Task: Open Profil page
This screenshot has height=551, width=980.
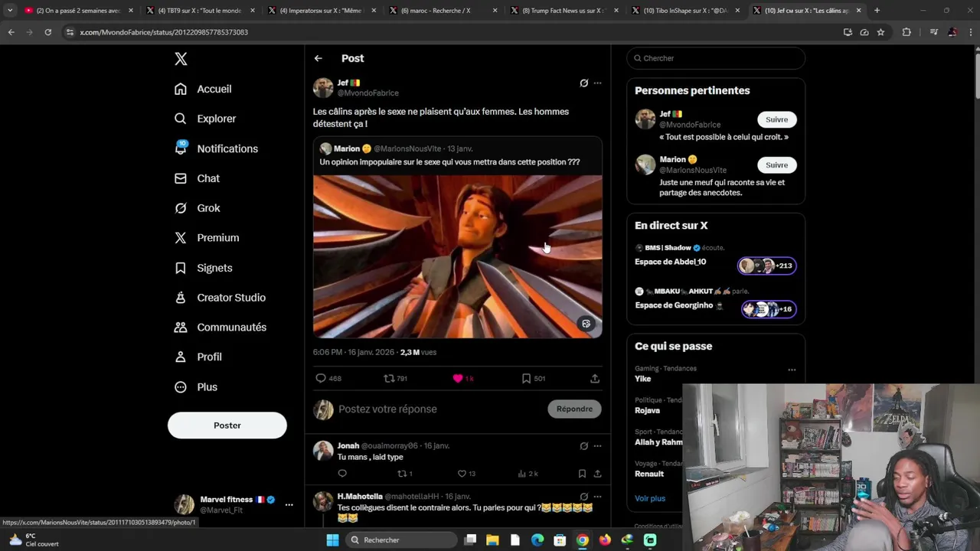Action: click(x=198, y=357)
